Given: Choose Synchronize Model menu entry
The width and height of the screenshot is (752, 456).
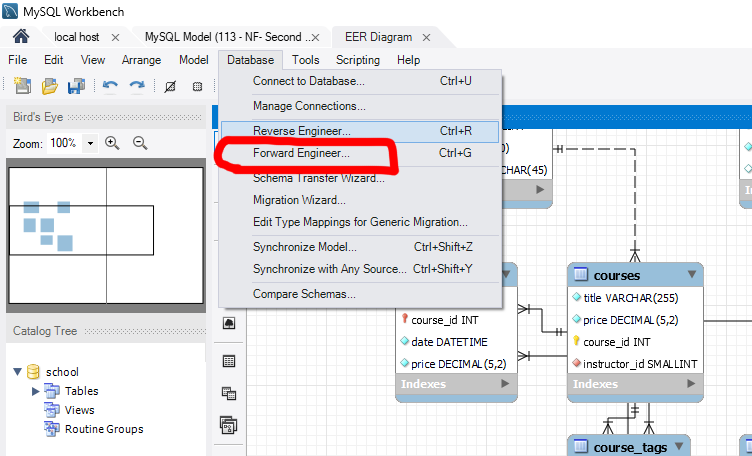Looking at the screenshot, I should pyautogui.click(x=360, y=247).
